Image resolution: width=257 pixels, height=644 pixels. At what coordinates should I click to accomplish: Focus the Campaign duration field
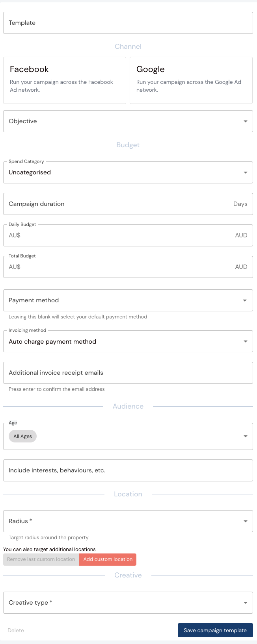click(118, 204)
